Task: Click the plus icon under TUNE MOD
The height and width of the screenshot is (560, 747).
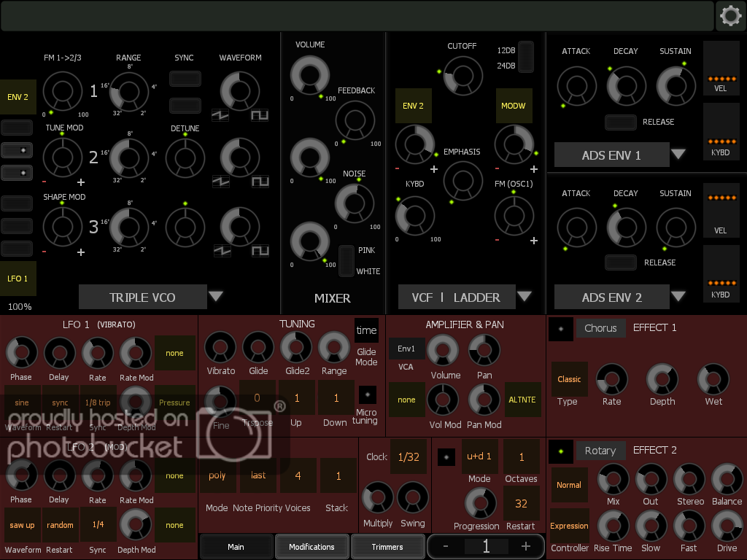Action: pyautogui.click(x=81, y=182)
